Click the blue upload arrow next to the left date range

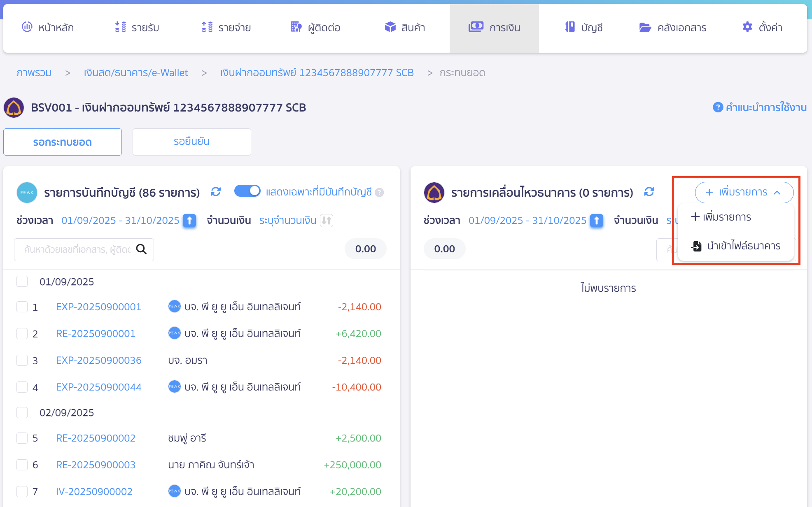[189, 221]
